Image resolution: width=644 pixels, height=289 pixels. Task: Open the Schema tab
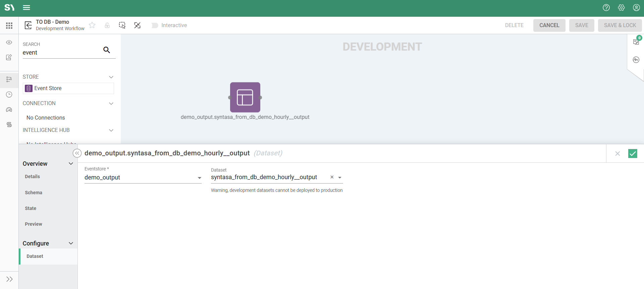34,193
